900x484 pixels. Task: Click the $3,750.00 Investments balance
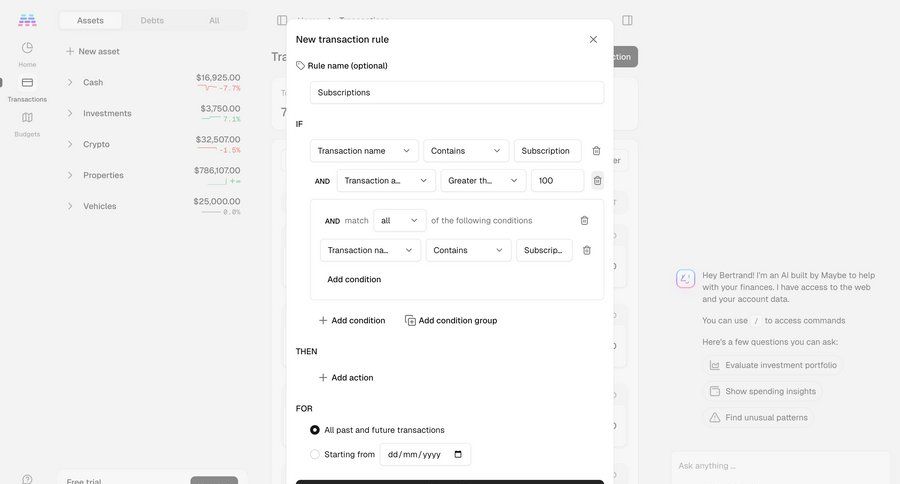pos(220,108)
